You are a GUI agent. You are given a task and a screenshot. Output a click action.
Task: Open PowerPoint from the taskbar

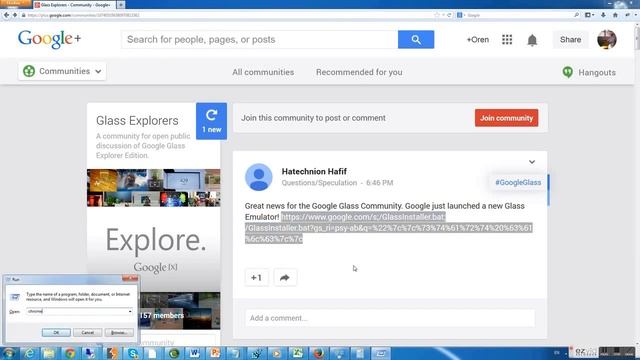[x=215, y=353]
